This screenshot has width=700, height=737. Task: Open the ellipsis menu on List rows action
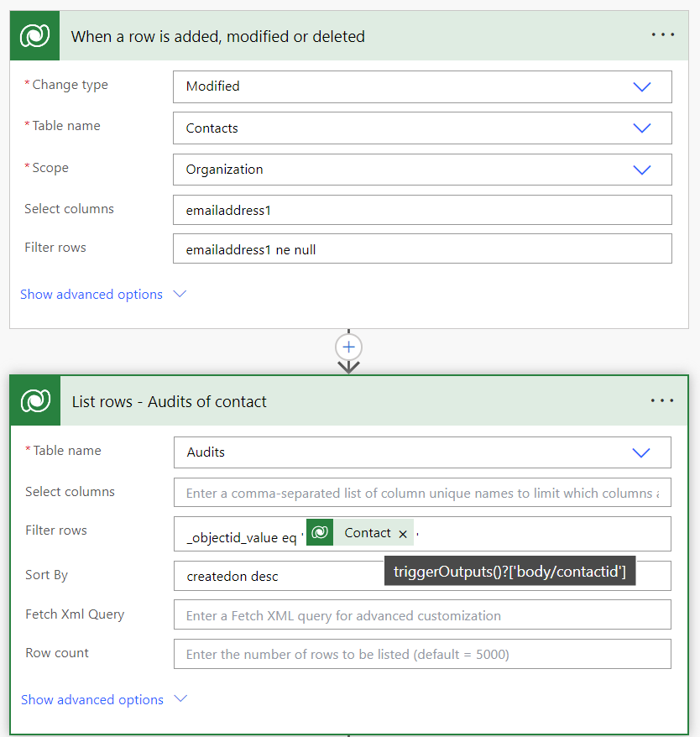pyautogui.click(x=663, y=400)
